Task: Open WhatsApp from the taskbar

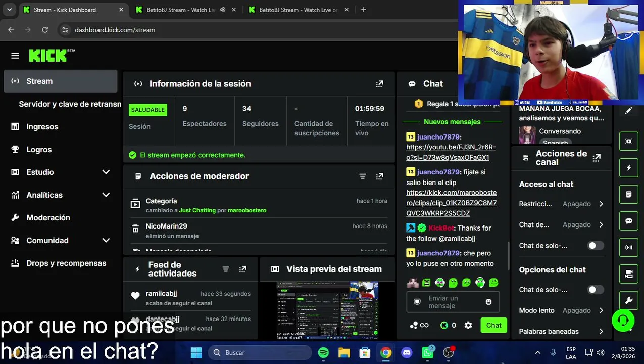Action: (x=428, y=352)
